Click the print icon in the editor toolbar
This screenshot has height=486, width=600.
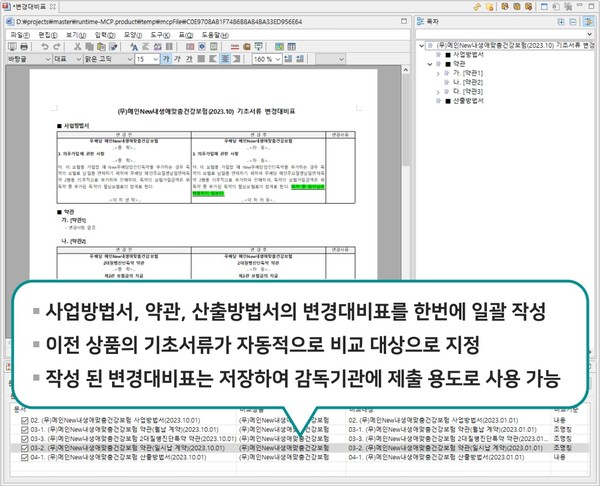(24, 47)
